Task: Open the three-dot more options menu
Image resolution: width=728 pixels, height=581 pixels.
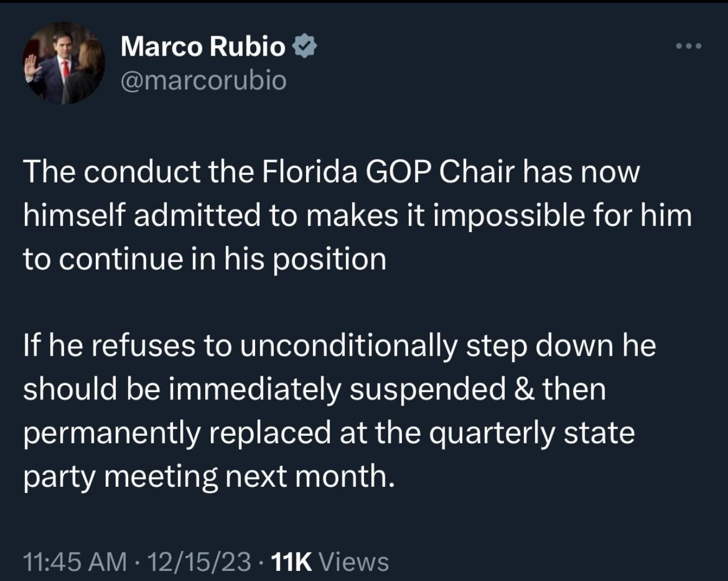Action: point(689,46)
